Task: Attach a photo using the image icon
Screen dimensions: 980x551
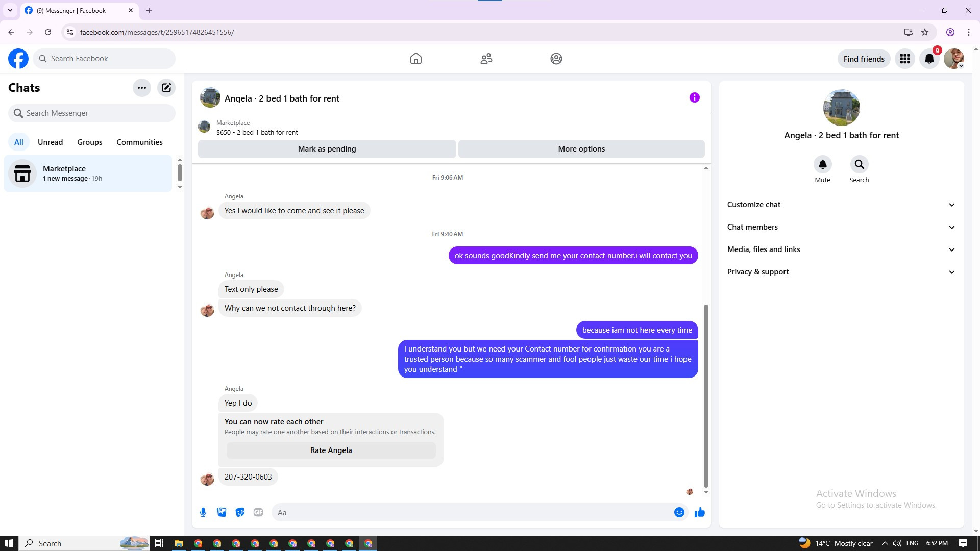Action: tap(222, 512)
